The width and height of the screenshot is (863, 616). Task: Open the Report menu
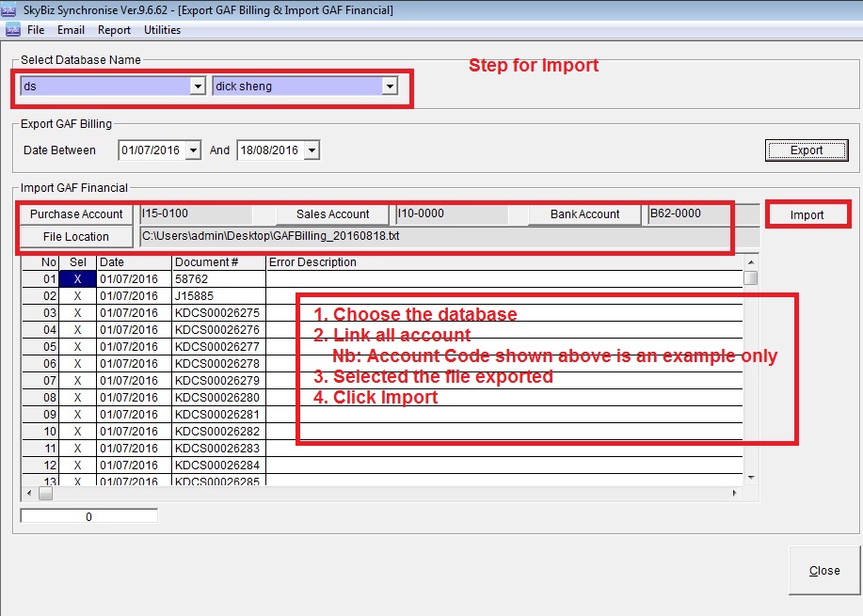click(114, 30)
